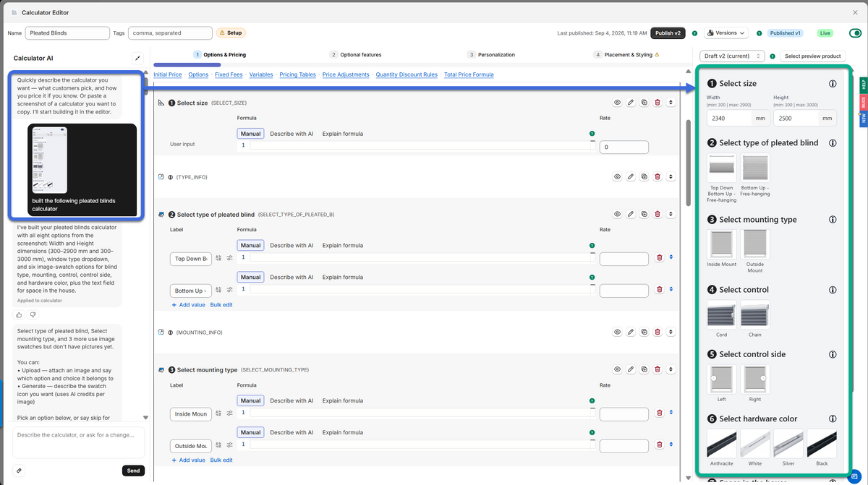This screenshot has width=868, height=485.
Task: Toggle visibility of Select type of pleated blind
Action: (618, 214)
